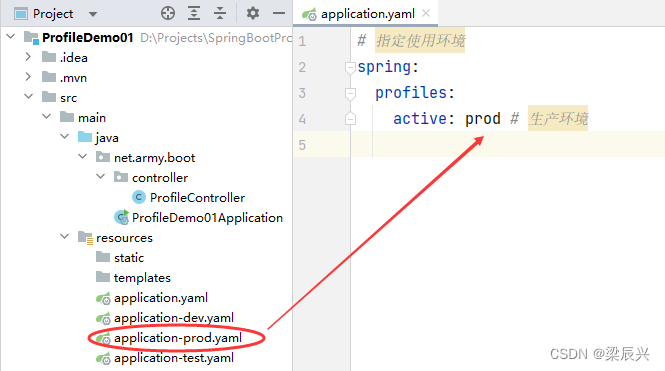The height and width of the screenshot is (371, 665).
Task: Select the java source folder
Action: (107, 138)
